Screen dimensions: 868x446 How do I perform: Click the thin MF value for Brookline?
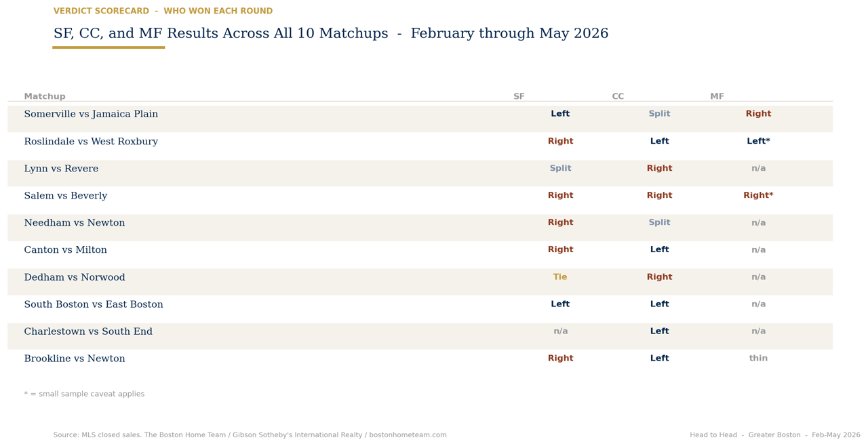point(758,359)
